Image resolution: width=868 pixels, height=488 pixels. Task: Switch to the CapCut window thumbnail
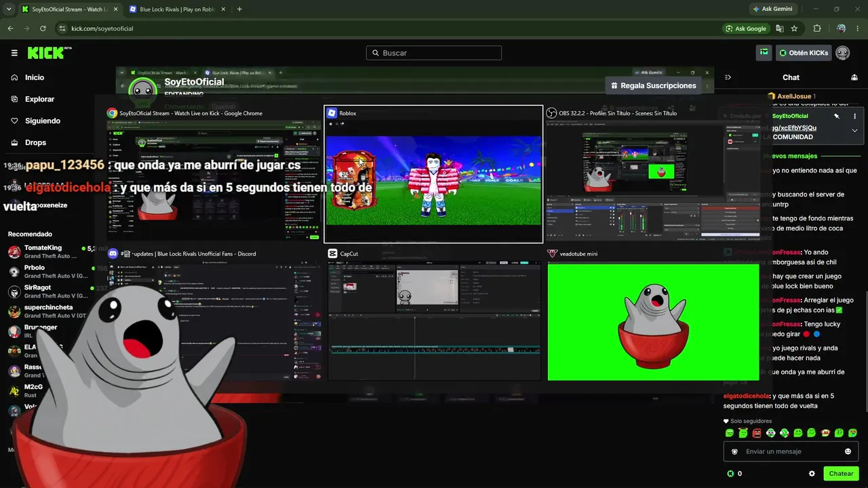coord(433,314)
